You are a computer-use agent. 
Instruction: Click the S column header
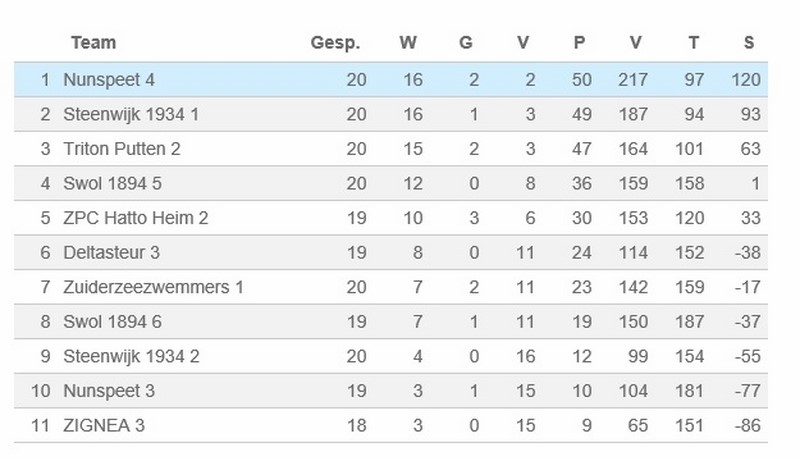click(748, 42)
